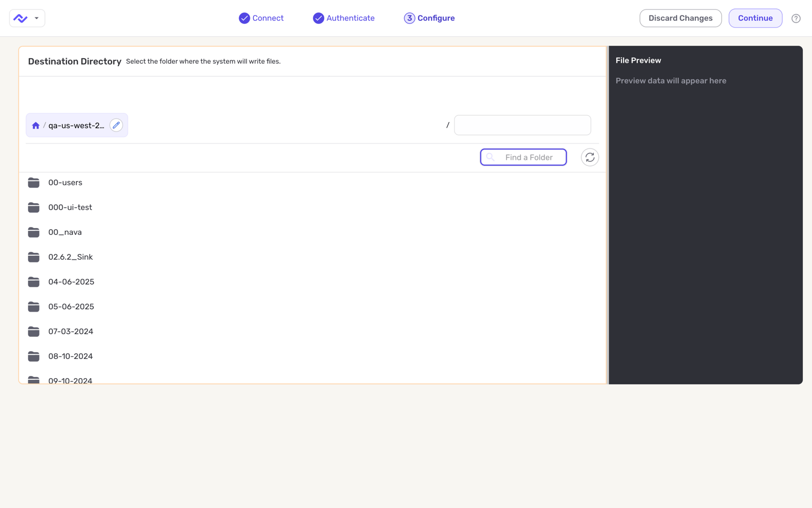
Task: Open the logo dropdown arrow
Action: point(37,18)
